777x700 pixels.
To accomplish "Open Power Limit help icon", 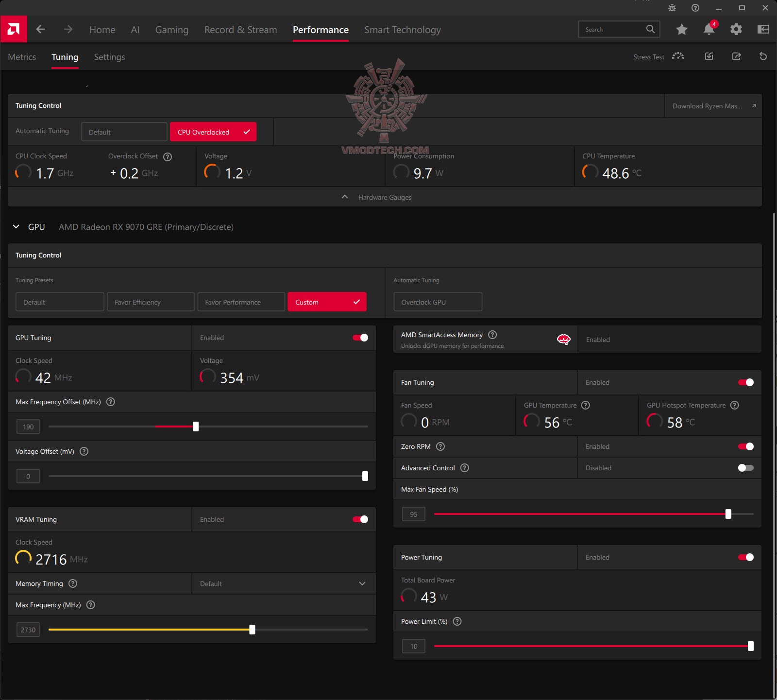I will (457, 621).
